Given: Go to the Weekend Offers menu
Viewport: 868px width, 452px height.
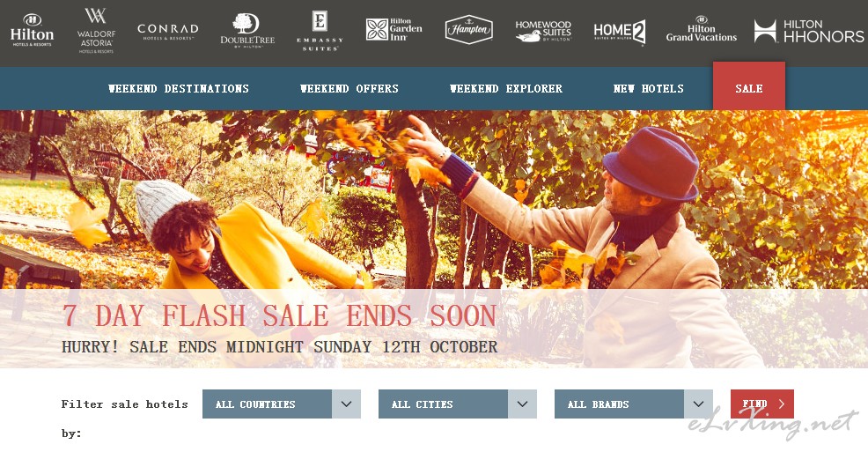Looking at the screenshot, I should 349,89.
